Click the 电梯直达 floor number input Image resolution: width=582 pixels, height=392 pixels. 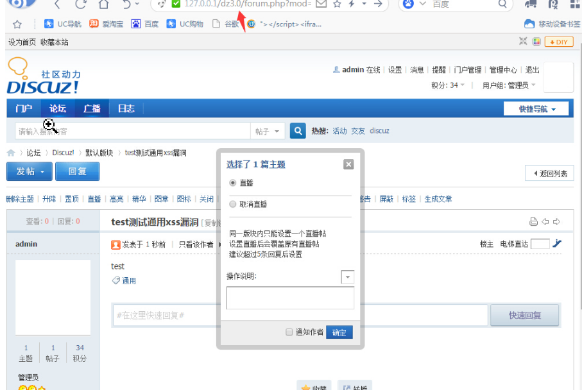click(540, 244)
